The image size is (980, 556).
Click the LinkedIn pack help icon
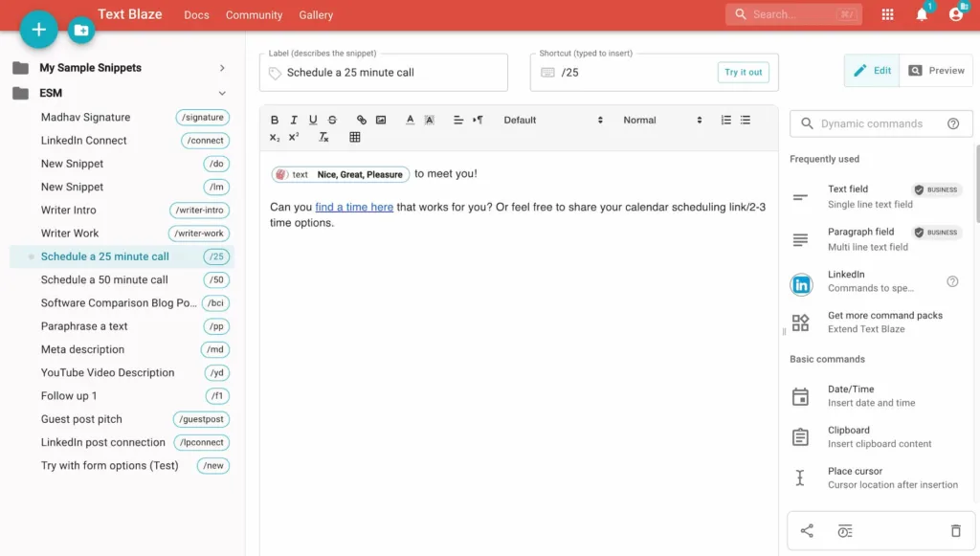click(952, 281)
